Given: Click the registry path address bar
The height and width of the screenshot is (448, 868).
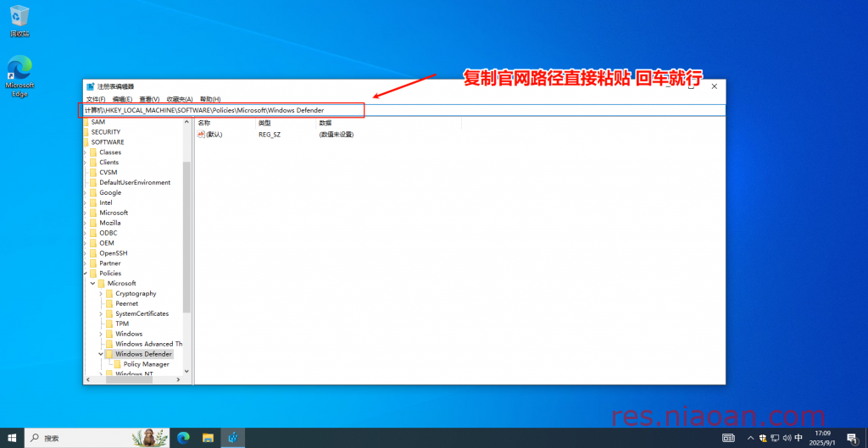Looking at the screenshot, I should coord(404,111).
